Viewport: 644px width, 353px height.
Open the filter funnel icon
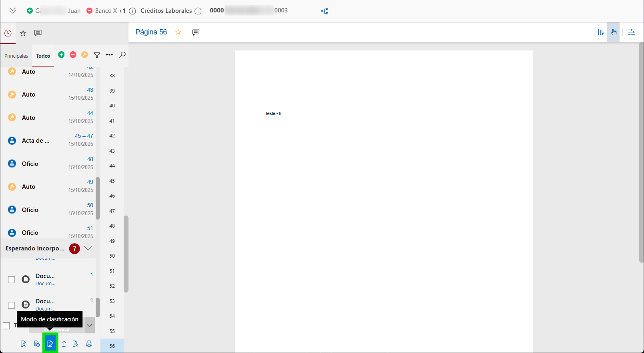pyautogui.click(x=97, y=55)
